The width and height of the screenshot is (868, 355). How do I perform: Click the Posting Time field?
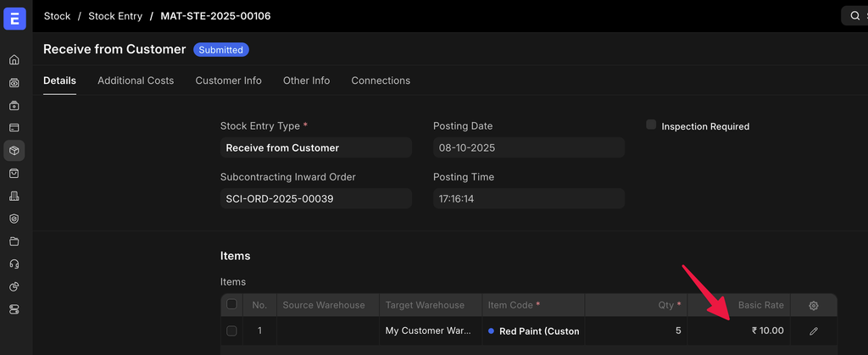pos(528,198)
